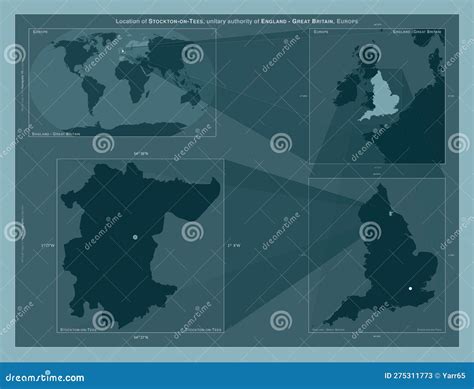Image resolution: width=474 pixels, height=389 pixels.
Task: Open the Europe map panel with highlighted England
Action: pyautogui.click(x=377, y=96)
